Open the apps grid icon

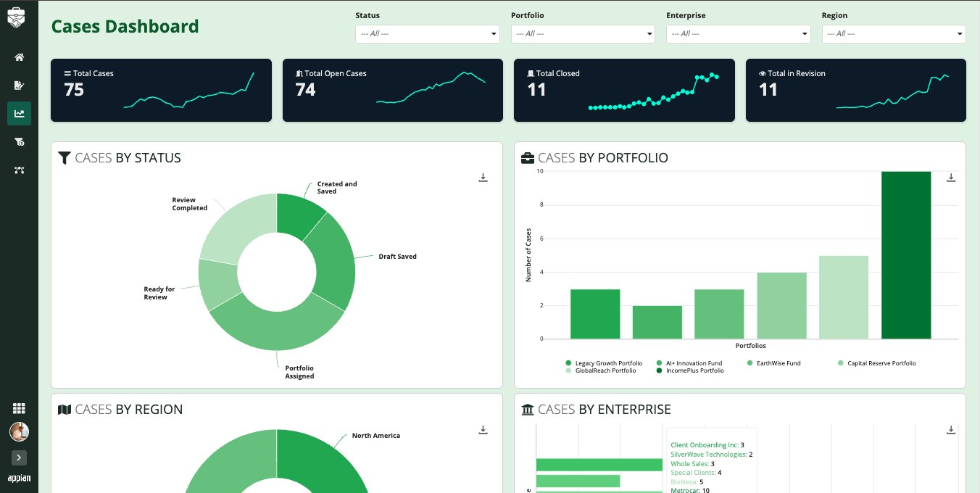[x=19, y=409]
